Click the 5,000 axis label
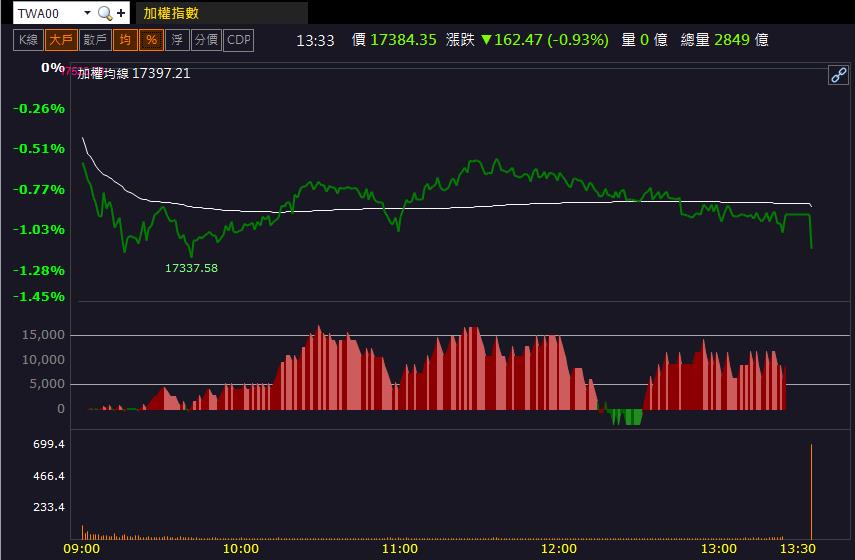The image size is (855, 560). pos(47,384)
